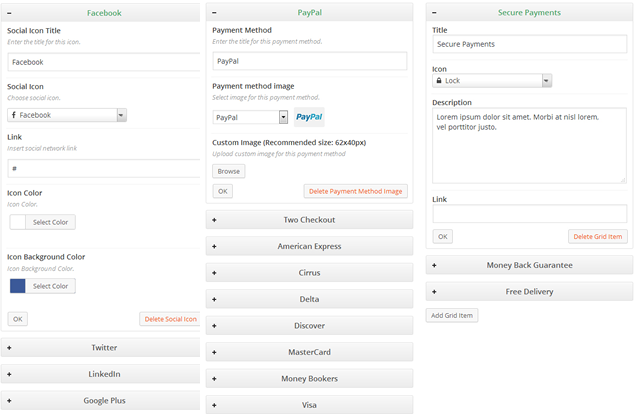This screenshot has width=635, height=414.
Task: Click Select Color under Icon Background Color
Action: point(50,286)
